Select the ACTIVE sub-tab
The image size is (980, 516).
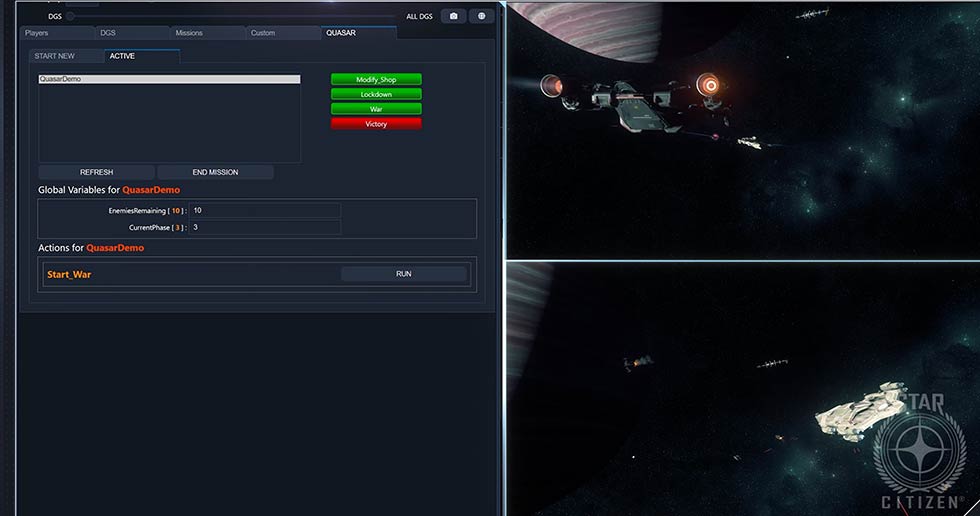142,56
